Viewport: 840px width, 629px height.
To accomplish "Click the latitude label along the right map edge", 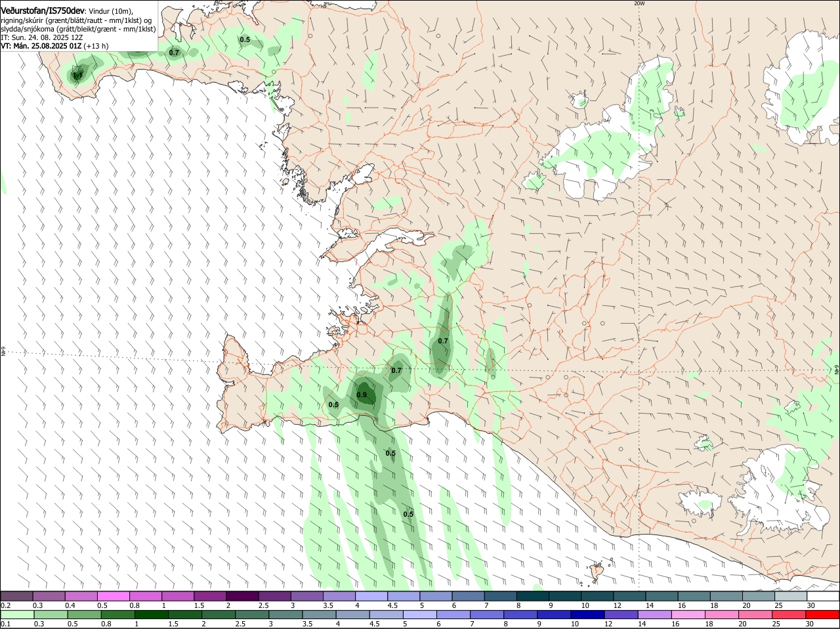I will pos(837,371).
